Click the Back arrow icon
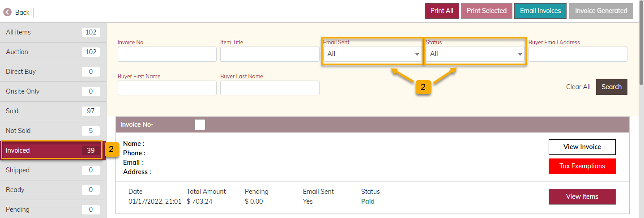The image size is (644, 218). 7,12
